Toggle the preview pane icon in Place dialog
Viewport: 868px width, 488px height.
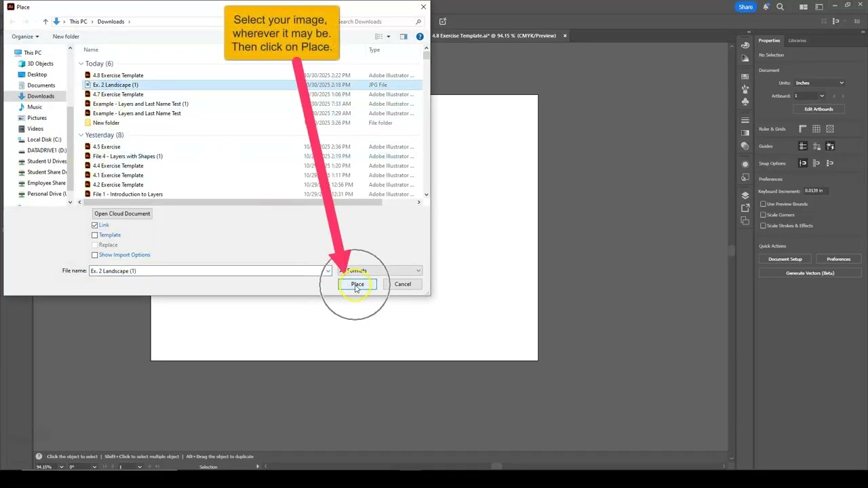[x=403, y=37]
